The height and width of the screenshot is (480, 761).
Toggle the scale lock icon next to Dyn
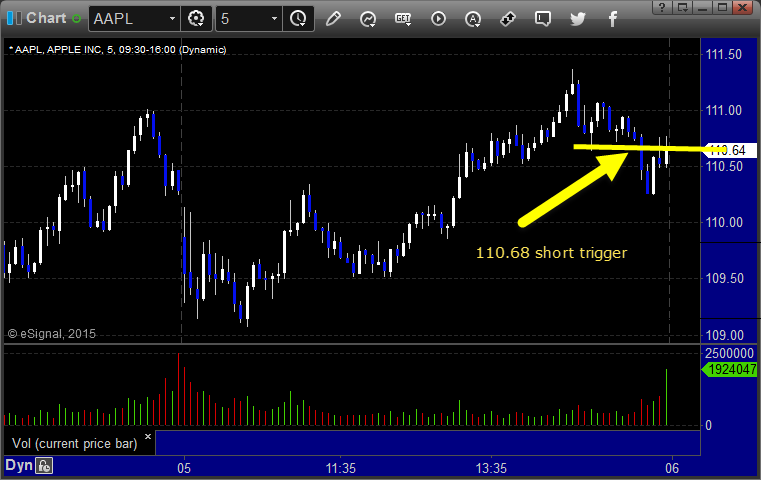[x=44, y=466]
